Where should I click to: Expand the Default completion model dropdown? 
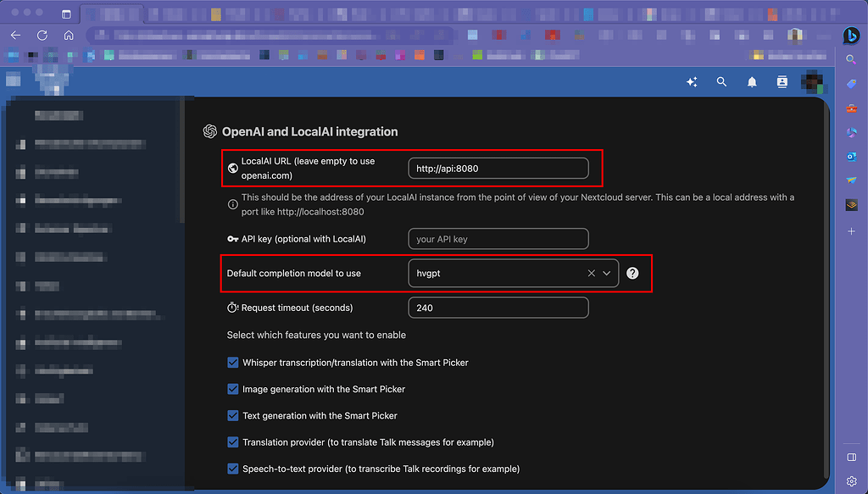604,274
